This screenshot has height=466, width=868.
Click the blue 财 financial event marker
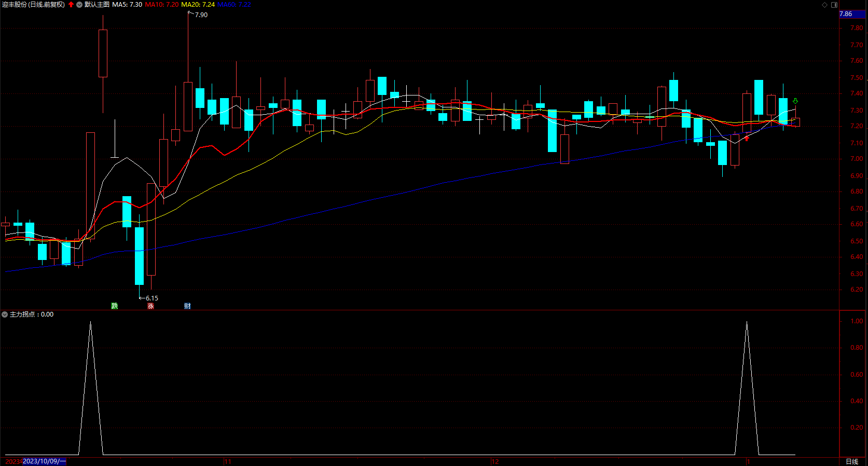tap(187, 306)
